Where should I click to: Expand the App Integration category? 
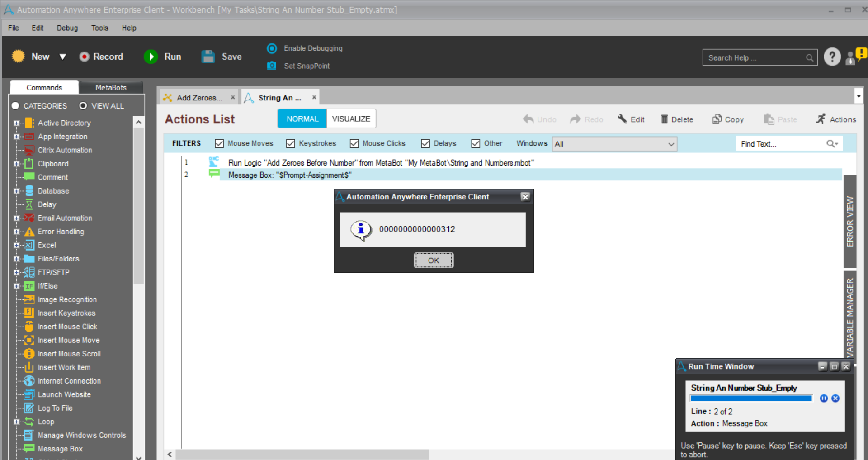click(x=17, y=137)
